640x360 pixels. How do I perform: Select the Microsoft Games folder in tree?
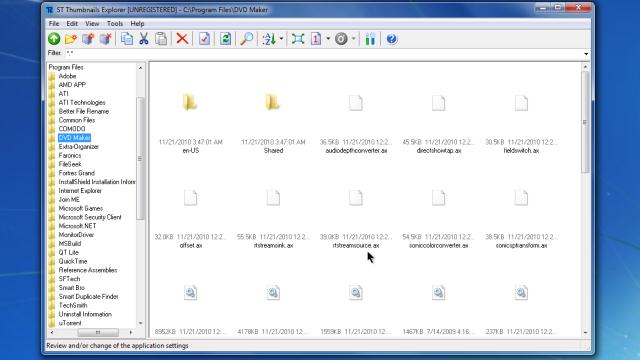pyautogui.click(x=80, y=209)
